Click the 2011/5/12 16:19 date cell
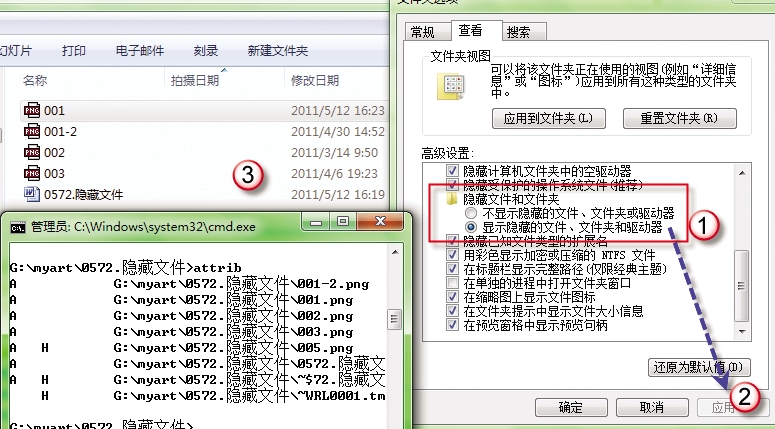This screenshot has width=775, height=429. tap(338, 194)
